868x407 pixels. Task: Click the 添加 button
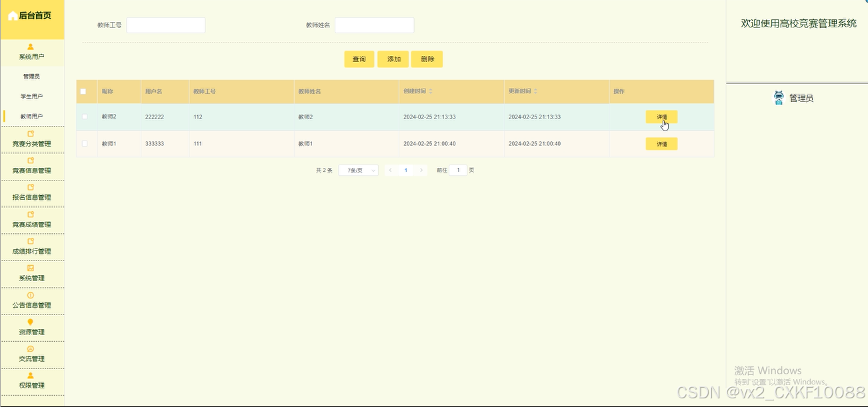[x=393, y=59]
